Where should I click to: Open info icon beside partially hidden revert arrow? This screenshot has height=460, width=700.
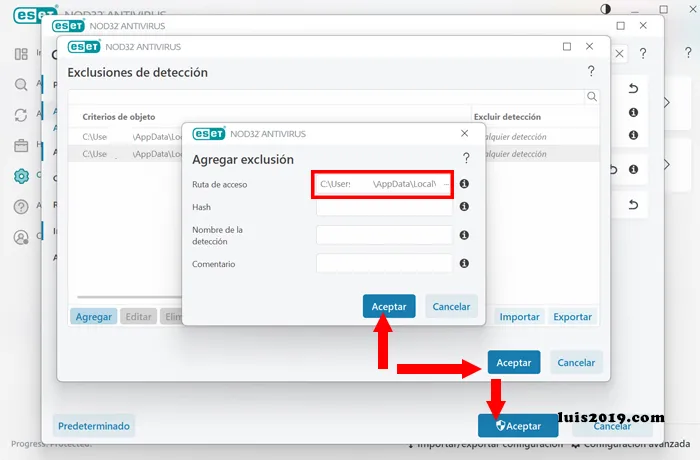[633, 169]
